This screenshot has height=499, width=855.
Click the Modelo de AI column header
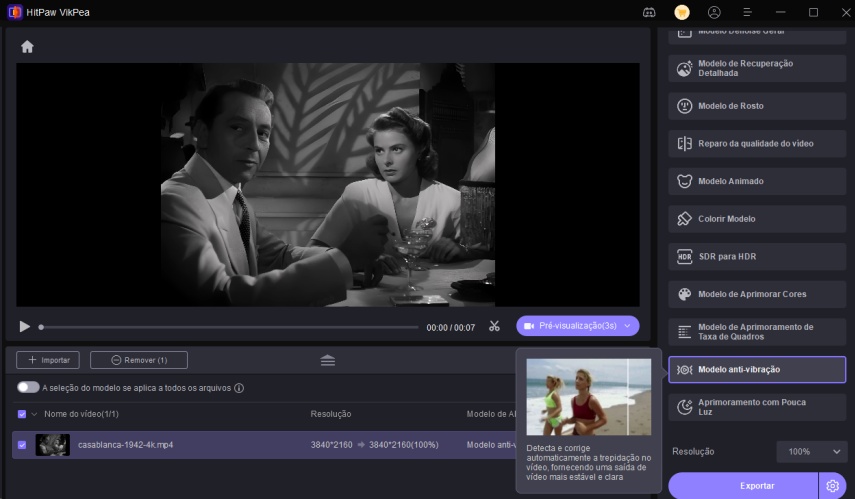[x=491, y=414]
